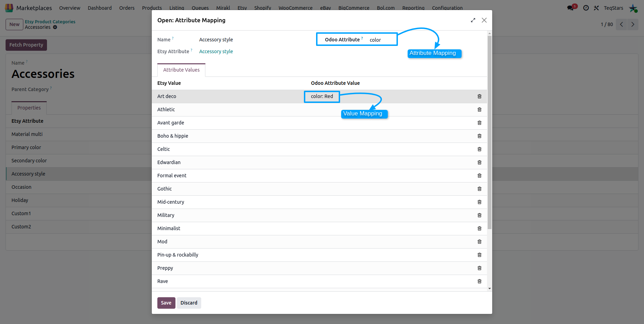The width and height of the screenshot is (644, 324).
Task: Open the TeqStars company switcher
Action: coord(613,8)
